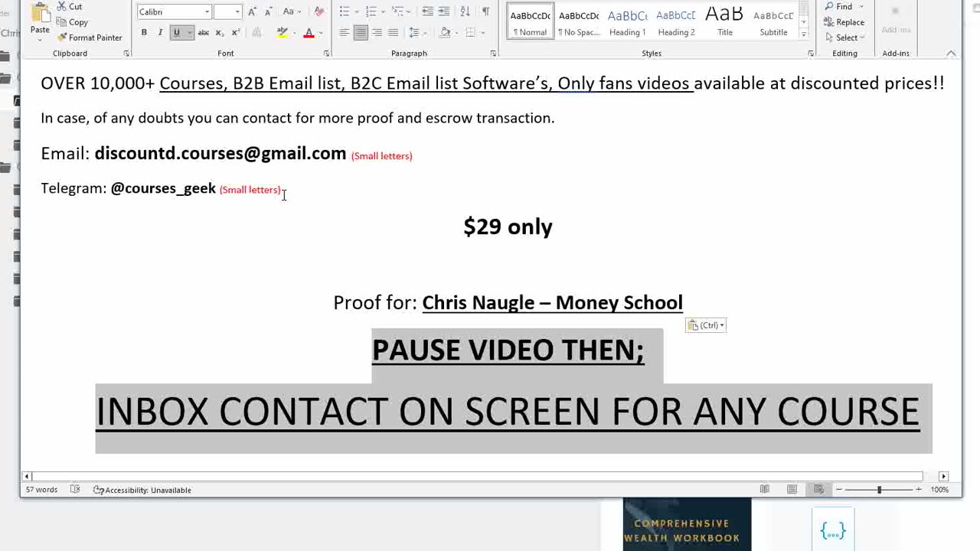
Task: Expand underline style dropdown arrow
Action: point(189,33)
